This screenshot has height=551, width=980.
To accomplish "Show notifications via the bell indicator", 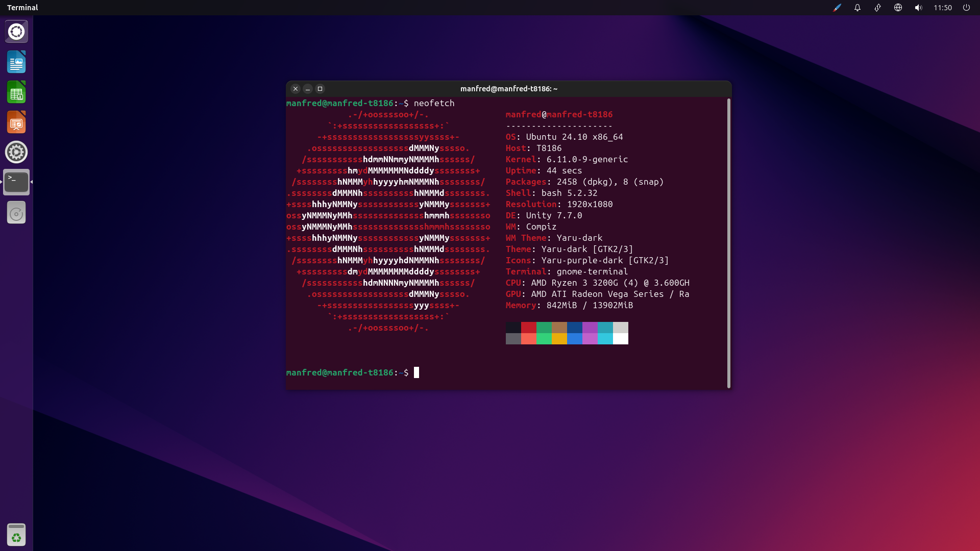I will (x=857, y=8).
